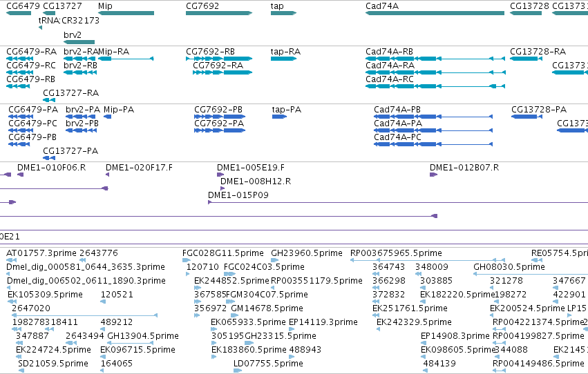Select the CG6479-PA protein glyph
Image resolution: width=588 pixels, height=374 pixels.
[21, 117]
